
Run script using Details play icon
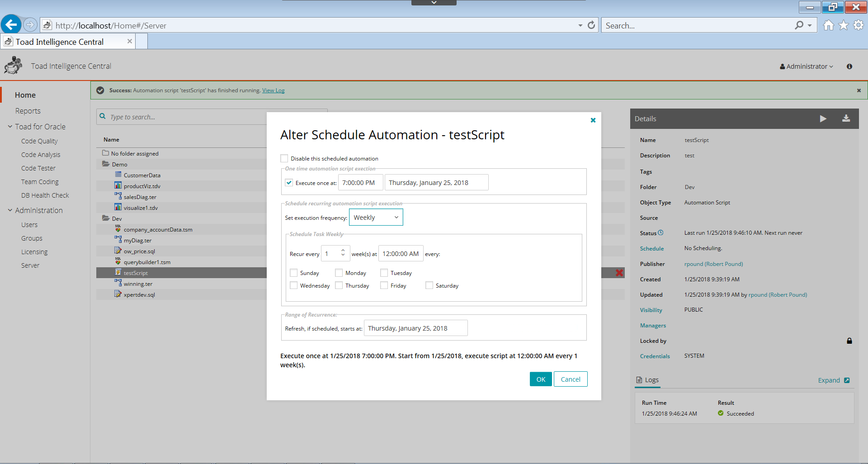823,118
